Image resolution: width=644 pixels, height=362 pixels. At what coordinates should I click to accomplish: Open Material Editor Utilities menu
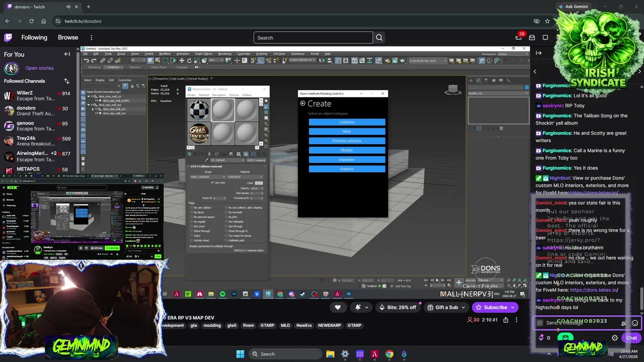pyautogui.click(x=248, y=95)
